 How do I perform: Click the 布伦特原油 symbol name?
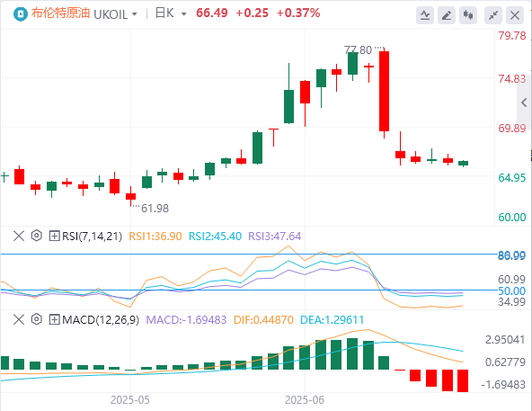tap(60, 13)
